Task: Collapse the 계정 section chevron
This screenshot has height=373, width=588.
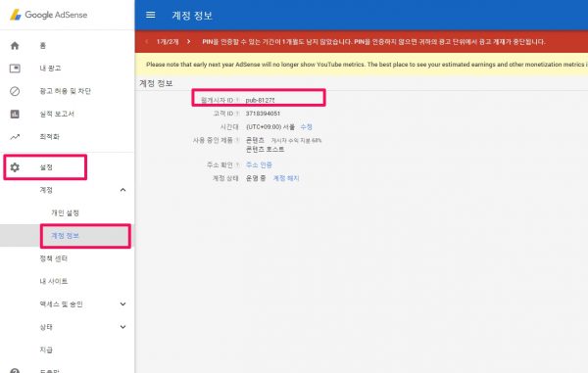Action: (x=122, y=190)
